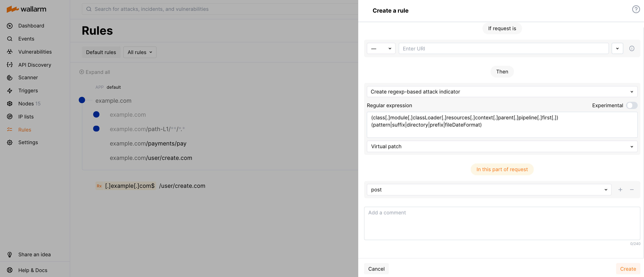Image resolution: width=644 pixels, height=277 pixels.
Task: Click Cancel button
Action: (376, 269)
